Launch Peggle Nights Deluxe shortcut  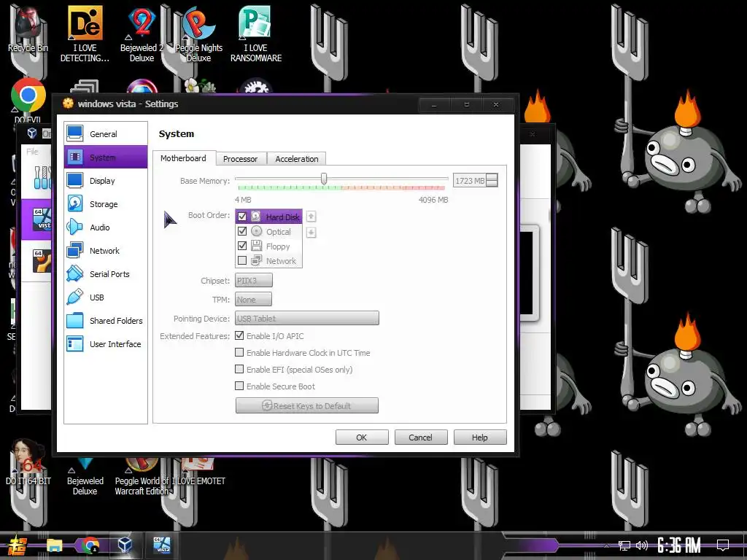pyautogui.click(x=198, y=34)
